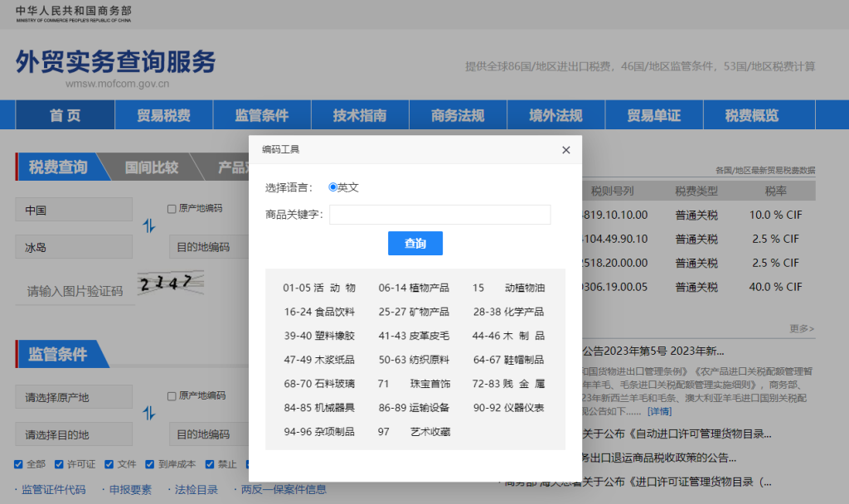Select category 16-24 食品饮料
The height and width of the screenshot is (504, 849).
(x=319, y=312)
